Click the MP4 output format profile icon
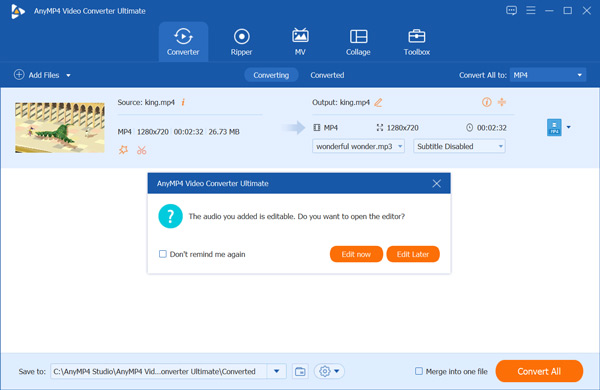Screen dimensions: 600x390 (x=554, y=127)
